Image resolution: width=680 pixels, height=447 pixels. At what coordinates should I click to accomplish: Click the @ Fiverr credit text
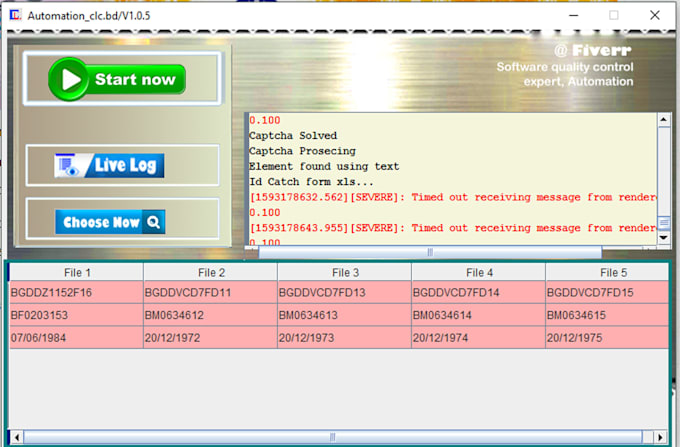(592, 51)
